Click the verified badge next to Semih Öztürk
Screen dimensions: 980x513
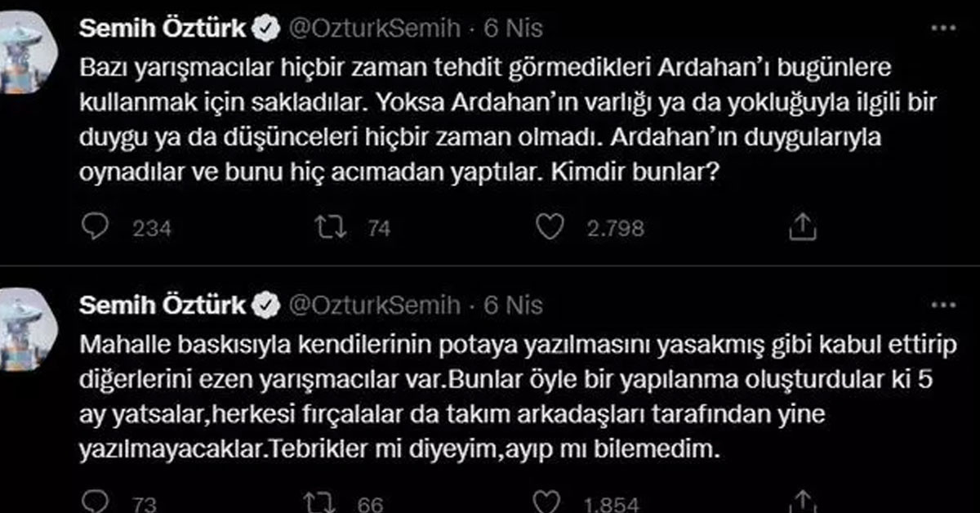tap(265, 26)
